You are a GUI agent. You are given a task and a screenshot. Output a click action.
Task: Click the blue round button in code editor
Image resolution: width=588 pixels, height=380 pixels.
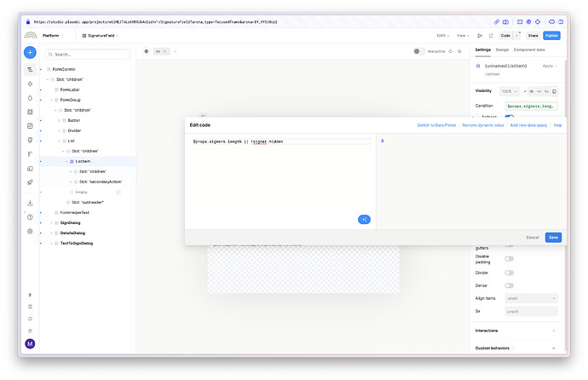(x=364, y=219)
